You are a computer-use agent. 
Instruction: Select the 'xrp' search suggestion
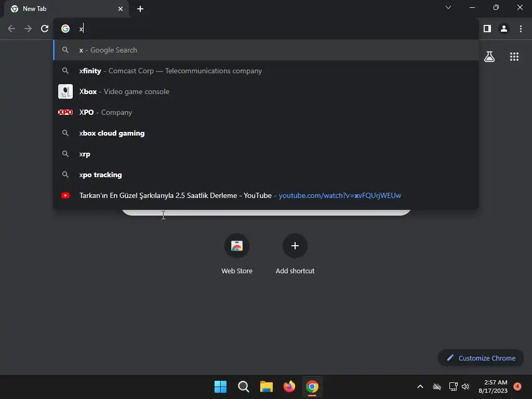pyautogui.click(x=266, y=154)
